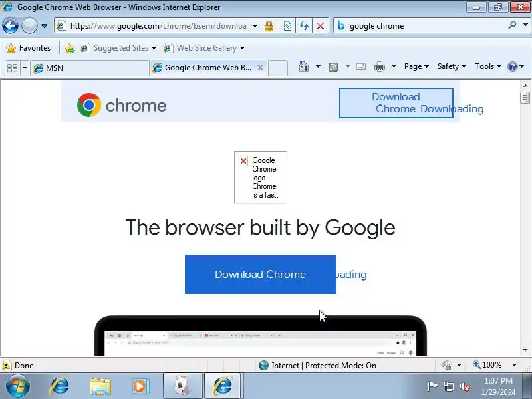Open the Tools menu

[488, 66]
